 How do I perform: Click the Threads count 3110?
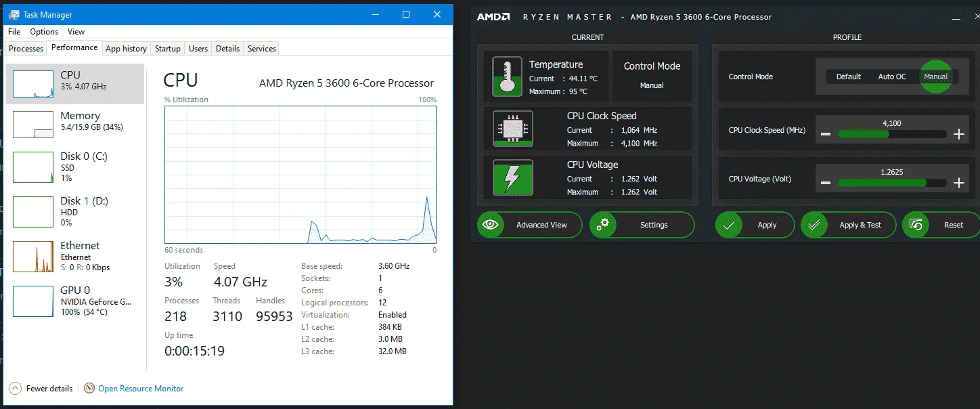point(227,316)
